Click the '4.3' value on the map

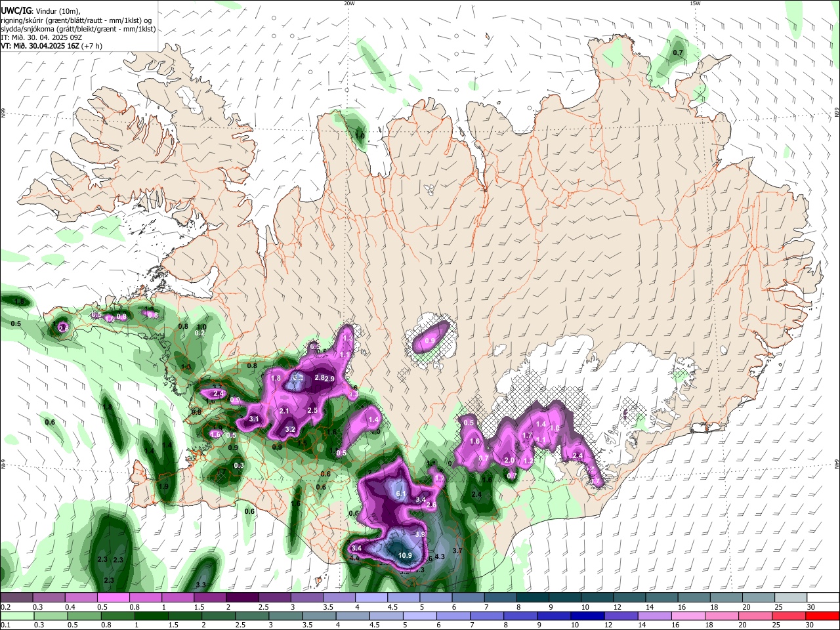pos(440,557)
